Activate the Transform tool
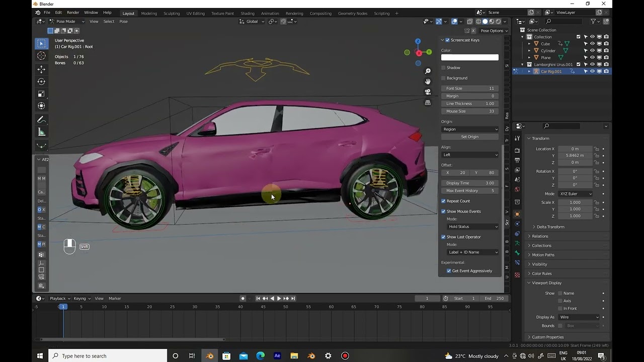Screen dimensions: 644x362 tap(41, 106)
